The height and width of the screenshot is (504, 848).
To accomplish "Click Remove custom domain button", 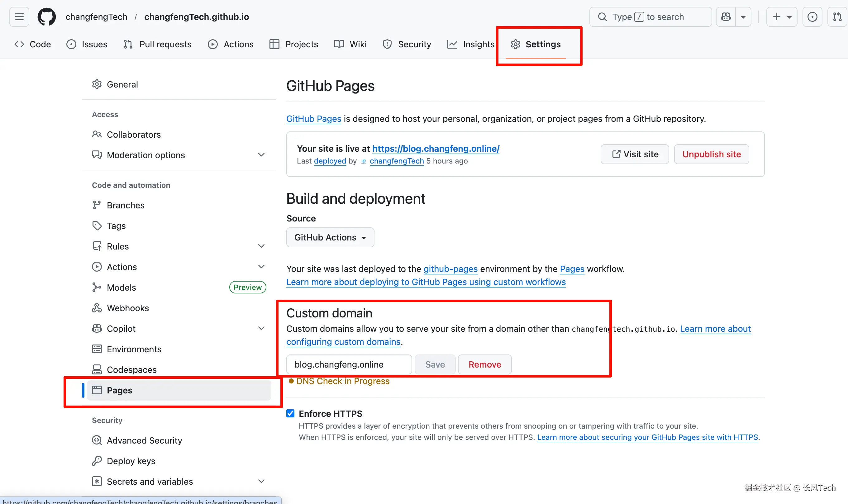I will (485, 364).
